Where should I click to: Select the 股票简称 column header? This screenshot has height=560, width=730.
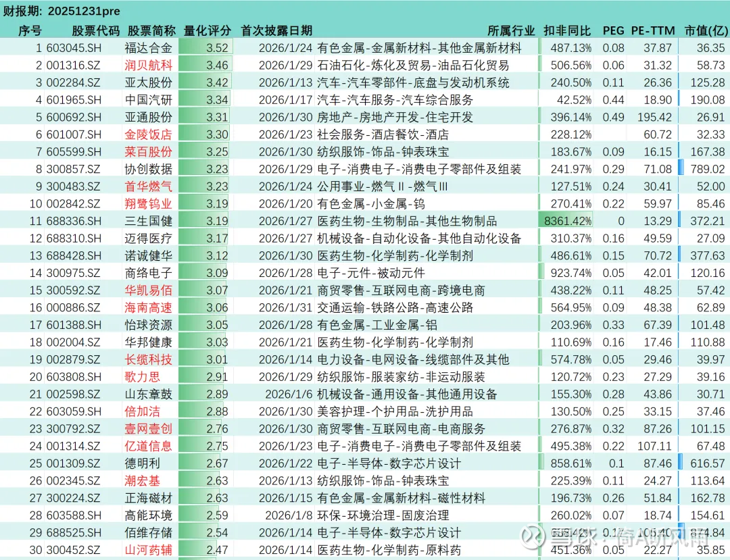[x=151, y=30]
